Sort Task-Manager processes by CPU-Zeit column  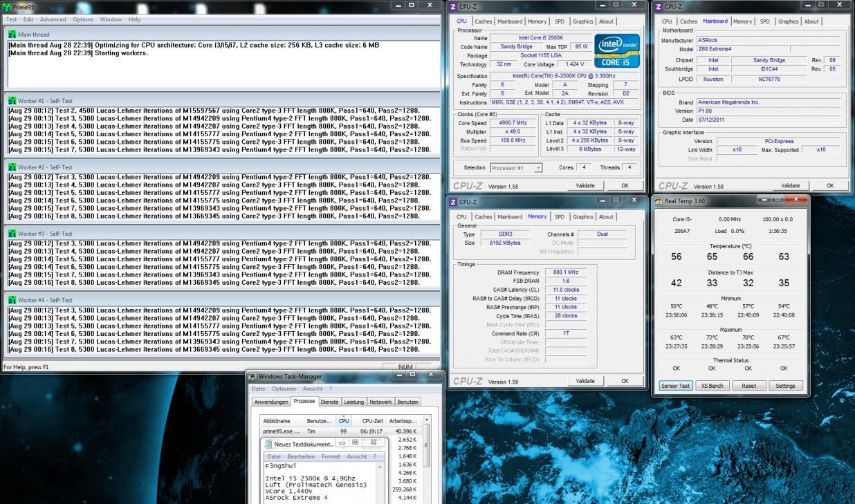coord(369,420)
